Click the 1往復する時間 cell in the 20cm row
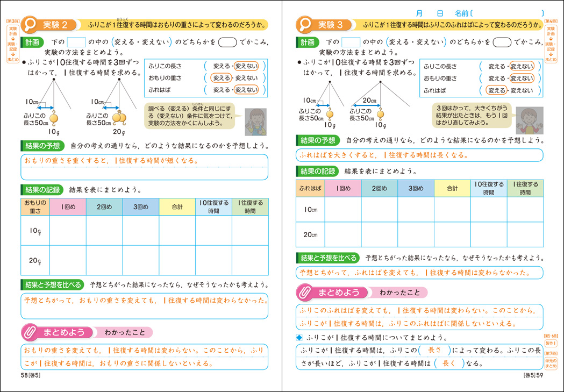 [x=525, y=234]
